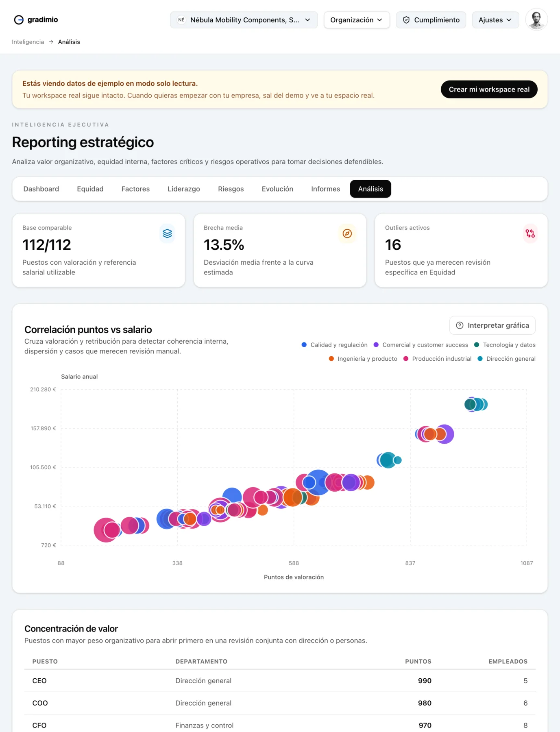The height and width of the screenshot is (732, 560).
Task: Open the Cumplimiento section
Action: 431,20
